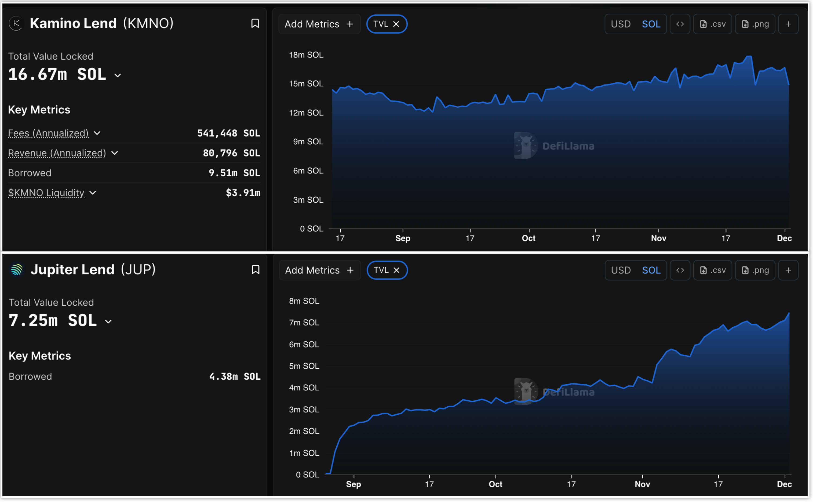Expand Revenue (Annualized) details
Image resolution: width=813 pixels, height=504 pixels.
tap(114, 153)
